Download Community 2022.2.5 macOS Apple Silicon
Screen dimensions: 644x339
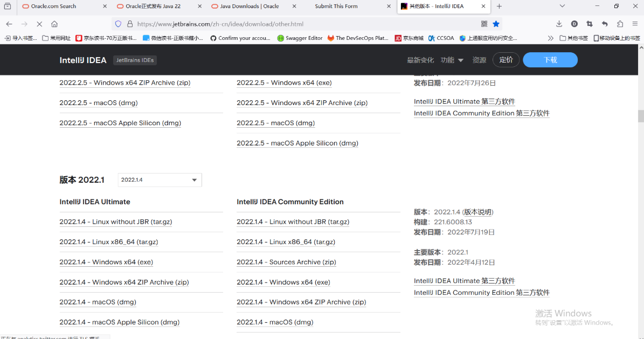[x=297, y=143]
